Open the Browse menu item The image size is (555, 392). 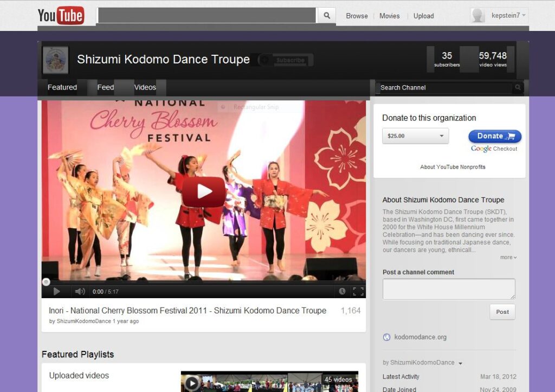coord(356,16)
